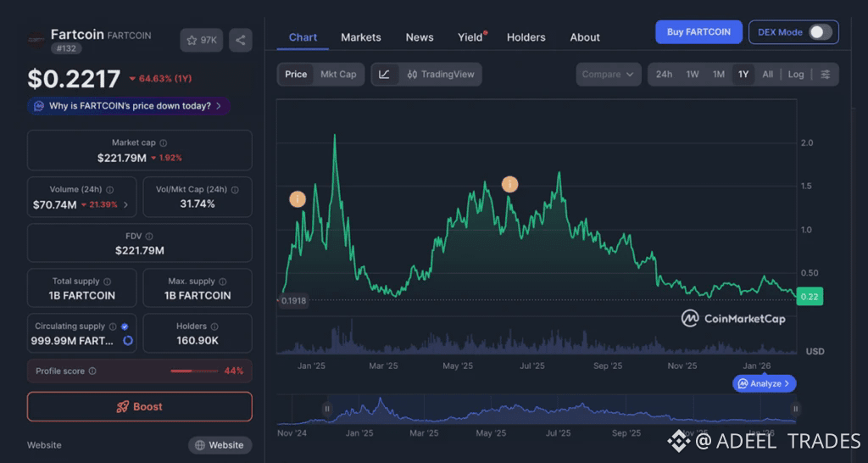Switch chart to Mkt Cap view
Image resolution: width=868 pixels, height=463 pixels.
coord(337,75)
